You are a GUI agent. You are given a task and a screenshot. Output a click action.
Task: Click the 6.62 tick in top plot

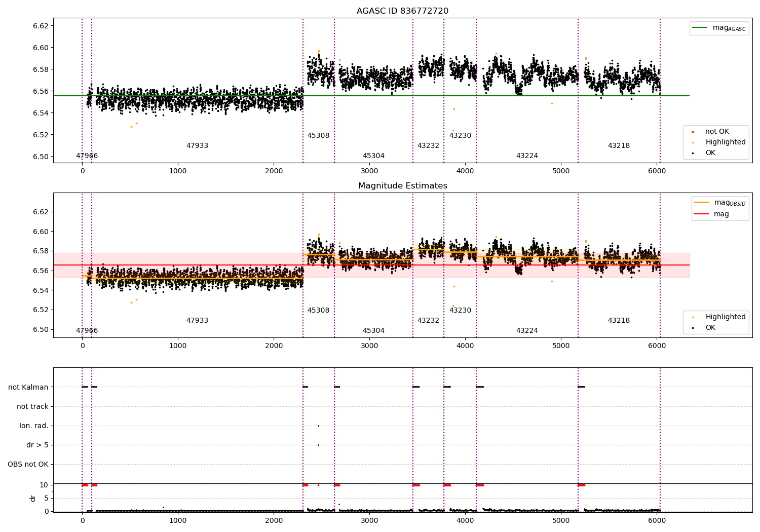(40, 26)
